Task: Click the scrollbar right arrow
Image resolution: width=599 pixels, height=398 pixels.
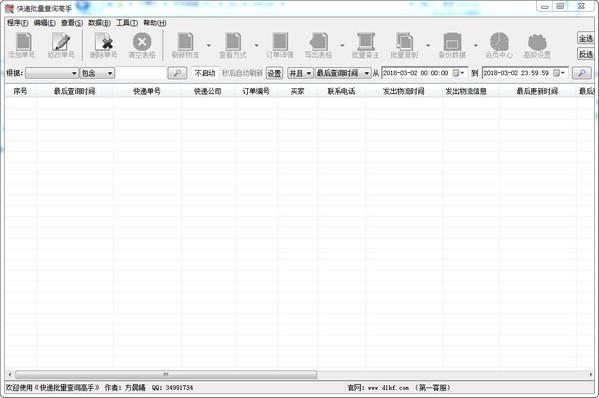Action: pos(591,374)
